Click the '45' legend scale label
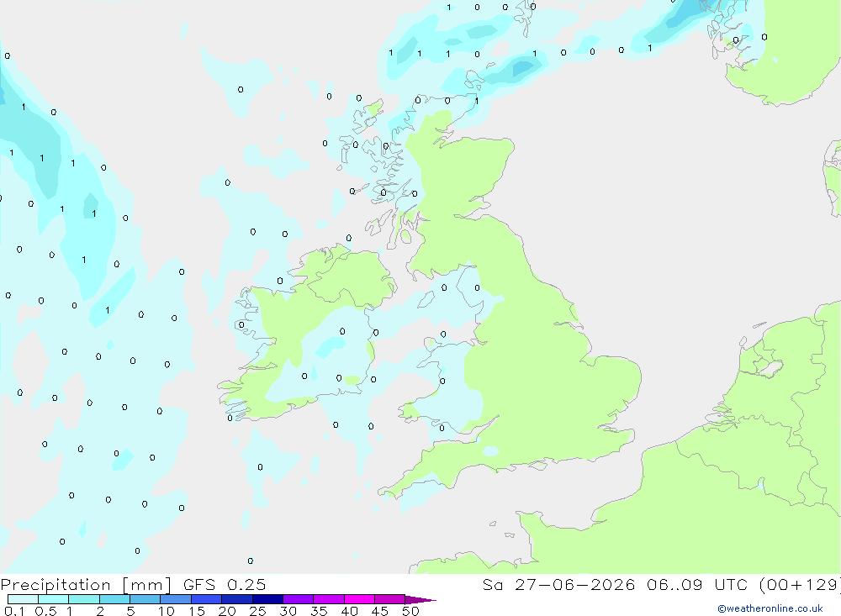 point(380,611)
